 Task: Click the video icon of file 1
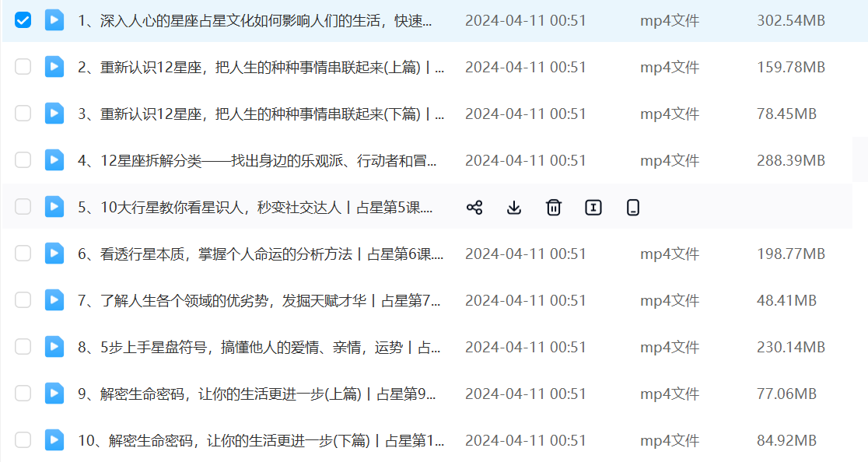click(x=54, y=20)
